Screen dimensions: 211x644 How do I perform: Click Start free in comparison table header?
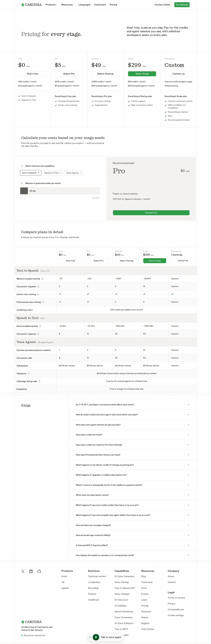point(70,261)
